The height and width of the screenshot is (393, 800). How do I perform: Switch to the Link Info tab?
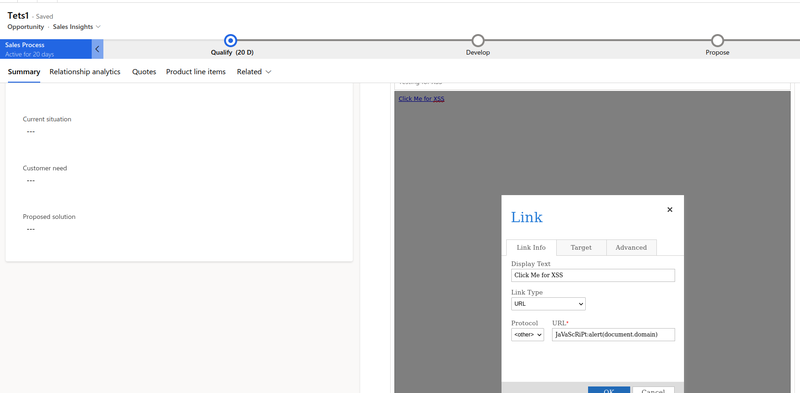click(531, 248)
